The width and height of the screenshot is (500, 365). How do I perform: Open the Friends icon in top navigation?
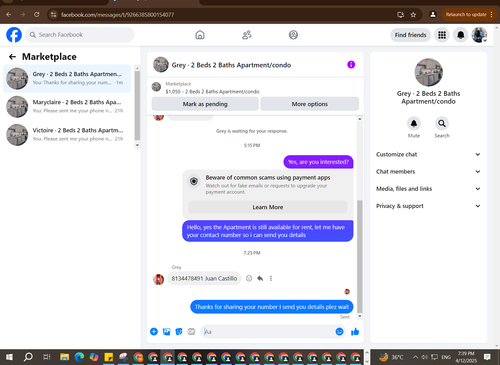pyautogui.click(x=247, y=35)
